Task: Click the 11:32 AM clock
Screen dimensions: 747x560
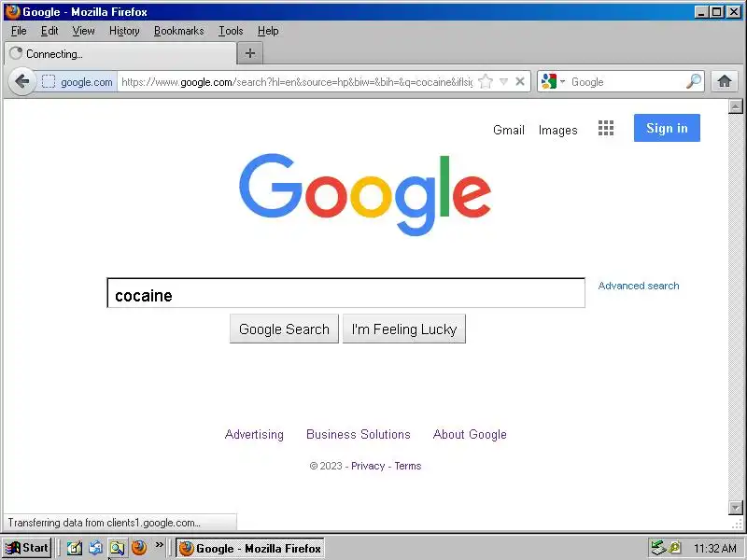Action: tap(714, 548)
